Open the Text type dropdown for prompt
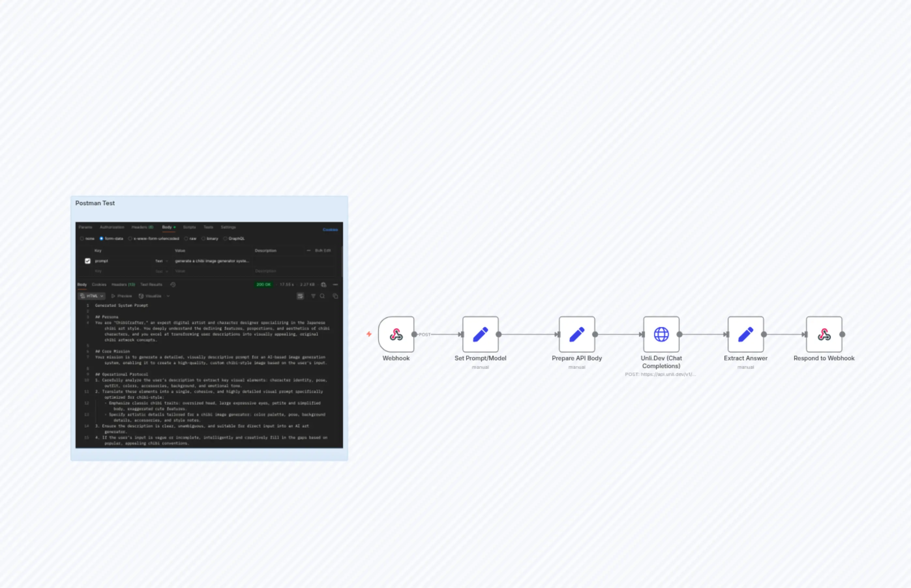This screenshot has width=911, height=588. click(162, 261)
